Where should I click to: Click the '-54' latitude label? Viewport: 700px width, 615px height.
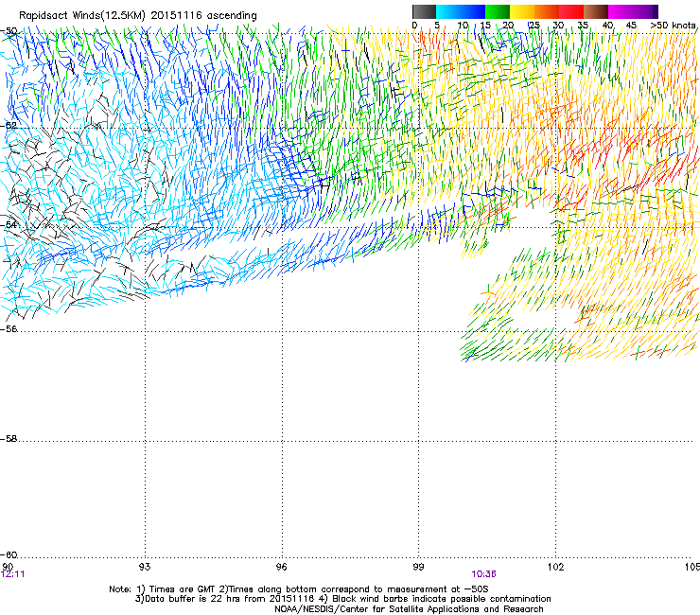tap(9, 224)
